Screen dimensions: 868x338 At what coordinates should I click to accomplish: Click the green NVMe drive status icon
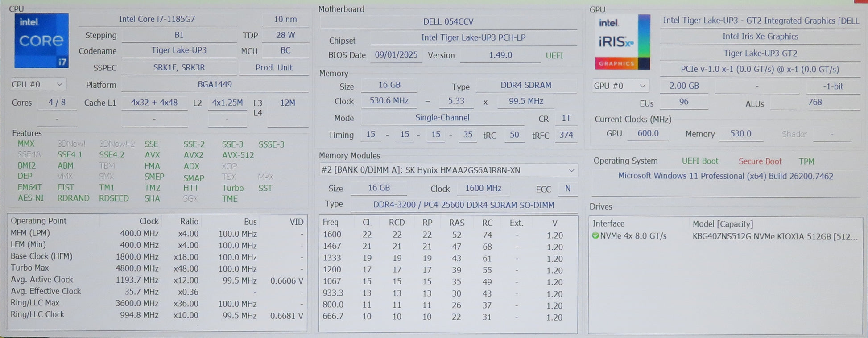click(x=595, y=236)
